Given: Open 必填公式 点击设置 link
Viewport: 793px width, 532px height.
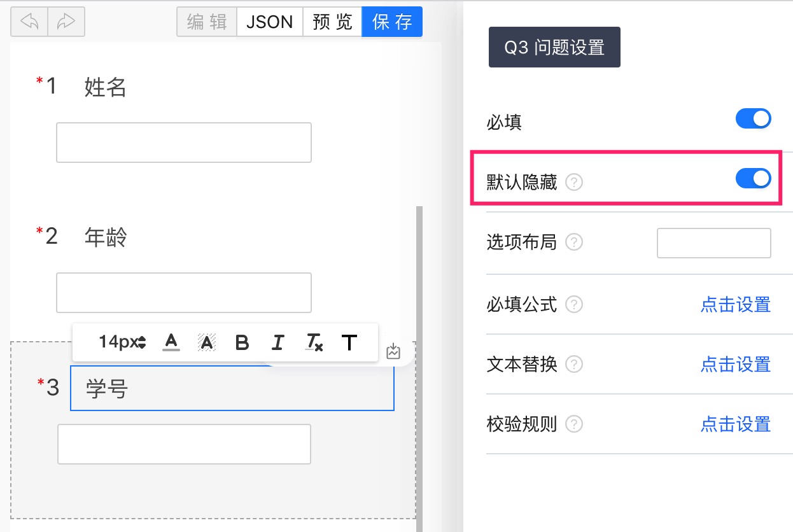Looking at the screenshot, I should click(736, 304).
